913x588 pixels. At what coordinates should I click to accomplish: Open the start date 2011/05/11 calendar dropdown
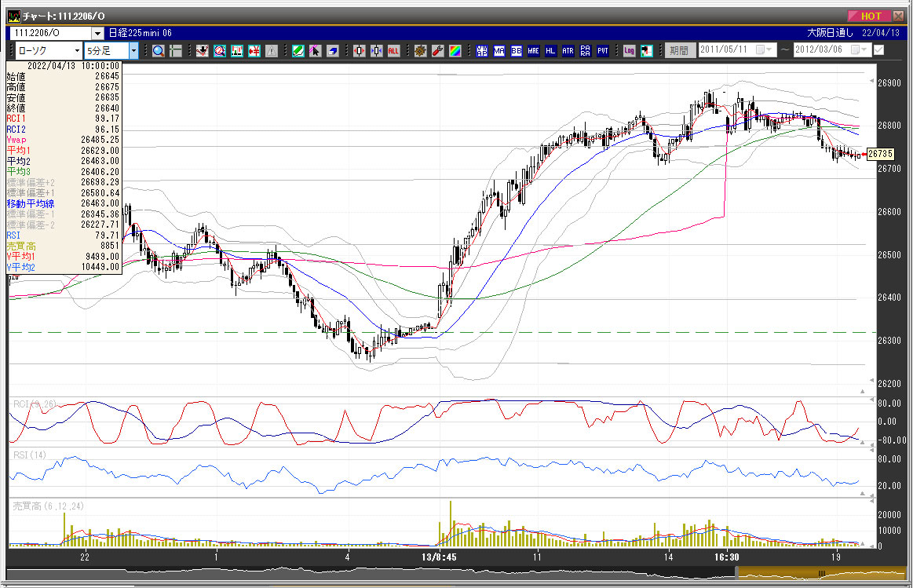[763, 50]
